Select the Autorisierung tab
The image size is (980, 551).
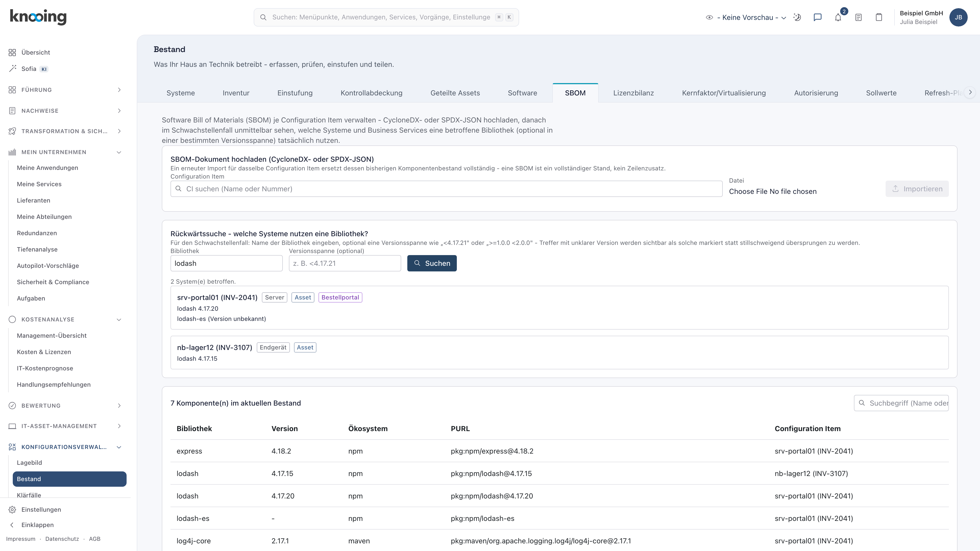[816, 93]
